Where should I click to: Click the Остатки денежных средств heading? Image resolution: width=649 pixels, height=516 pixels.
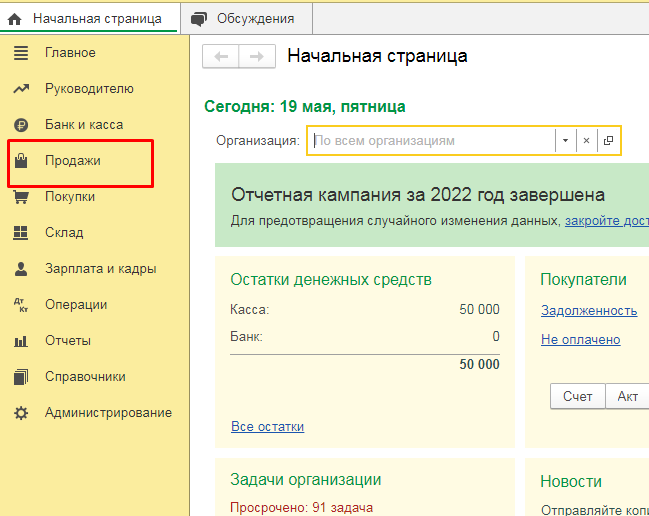[x=331, y=280]
